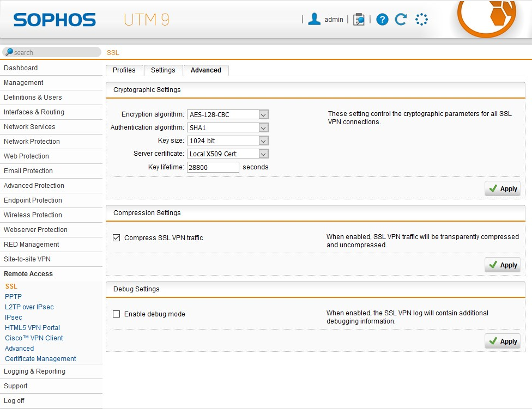532x409 pixels.
Task: Click the reload arrow icon in header
Action: (401, 20)
